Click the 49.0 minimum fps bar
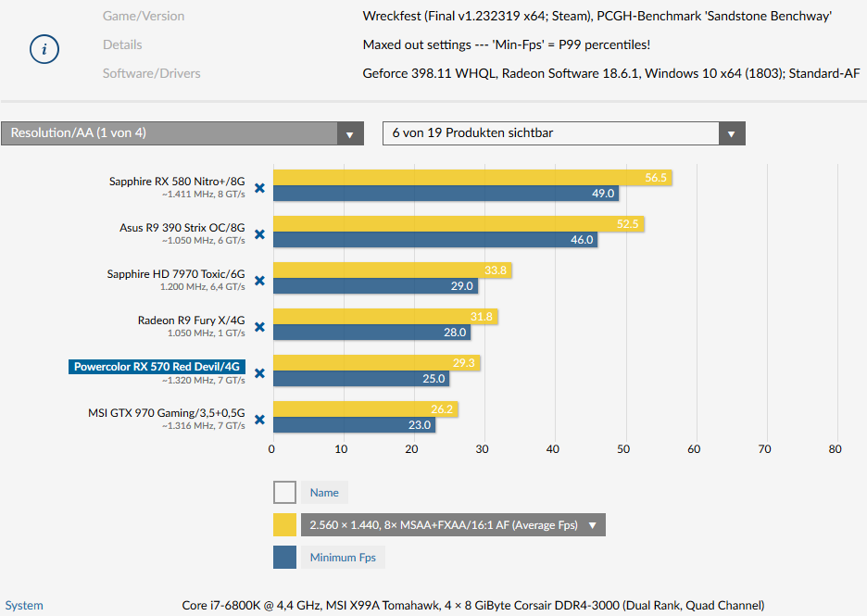The width and height of the screenshot is (867, 616). [x=446, y=193]
